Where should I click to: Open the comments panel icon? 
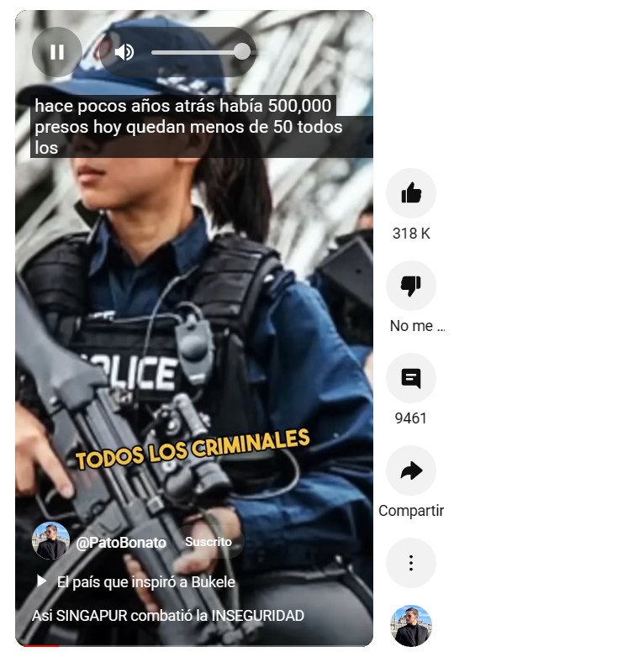point(411,378)
